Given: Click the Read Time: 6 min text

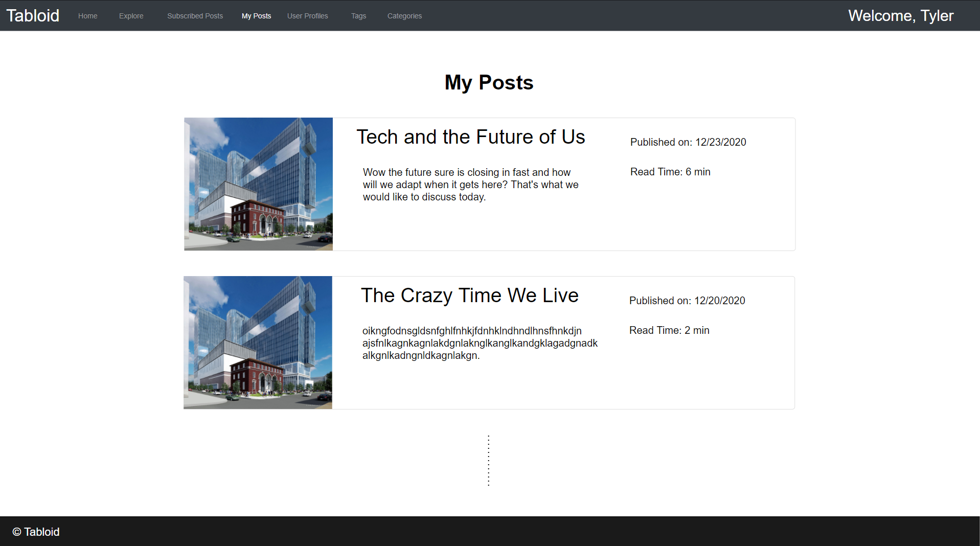Looking at the screenshot, I should tap(670, 172).
